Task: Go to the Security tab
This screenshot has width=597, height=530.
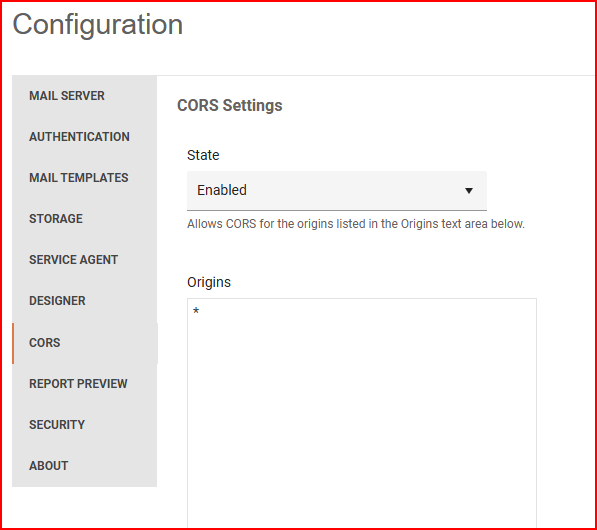Action: click(85, 425)
